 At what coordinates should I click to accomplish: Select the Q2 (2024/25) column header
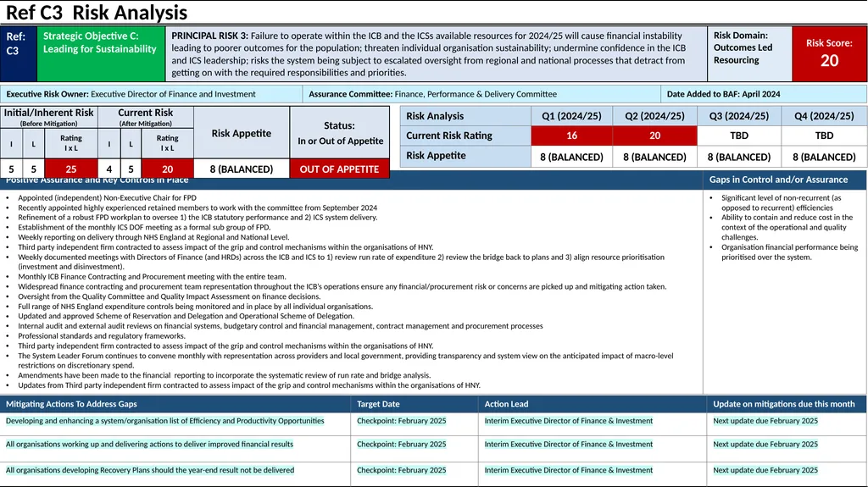pos(654,116)
